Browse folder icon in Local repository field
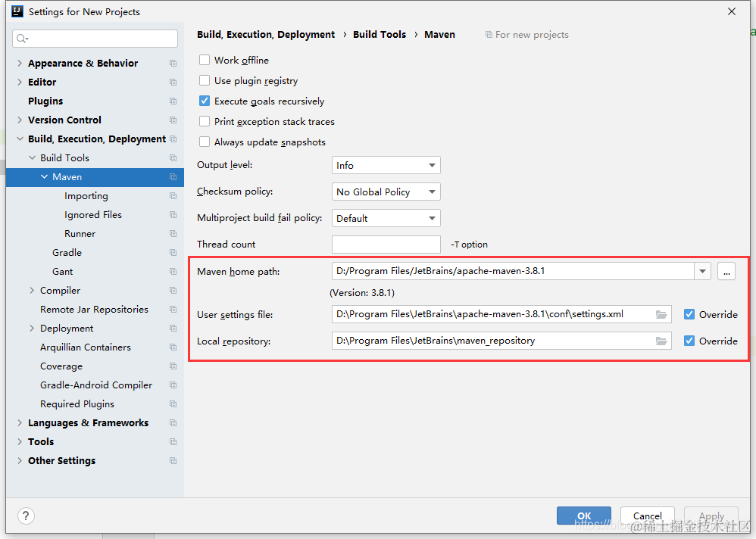 (661, 341)
